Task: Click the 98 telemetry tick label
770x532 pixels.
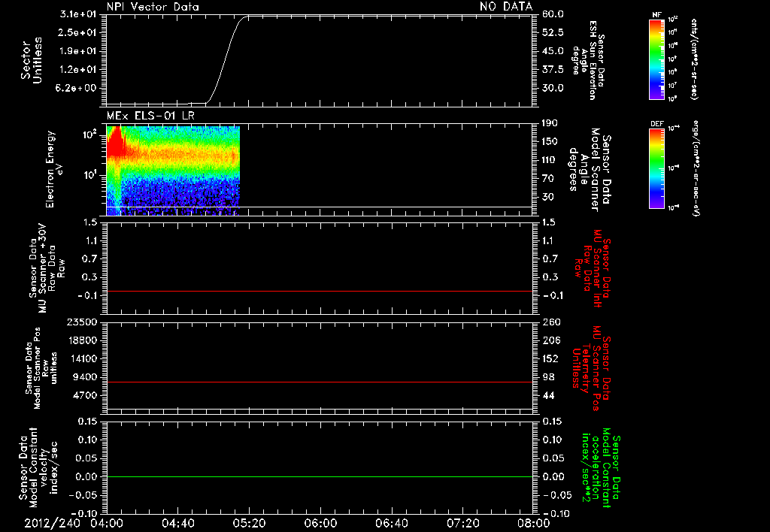Action: (x=548, y=377)
